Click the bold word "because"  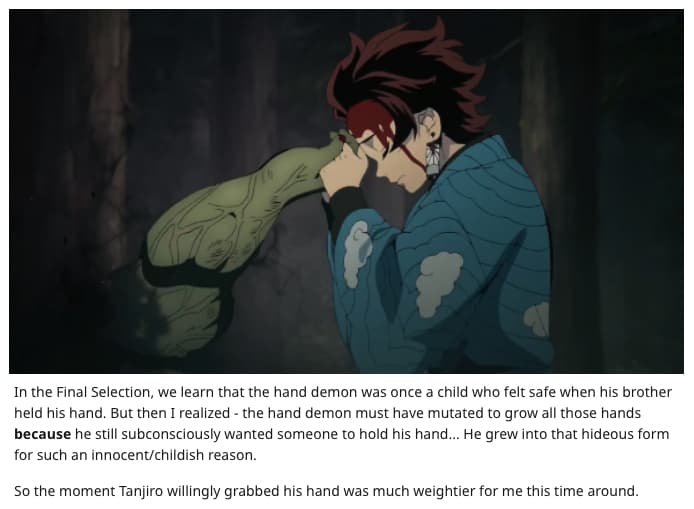pyautogui.click(x=42, y=434)
